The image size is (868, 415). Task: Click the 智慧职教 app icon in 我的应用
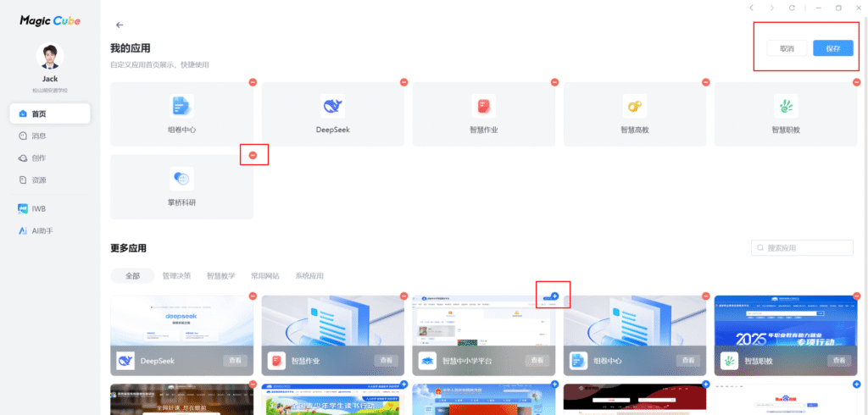pyautogui.click(x=786, y=106)
